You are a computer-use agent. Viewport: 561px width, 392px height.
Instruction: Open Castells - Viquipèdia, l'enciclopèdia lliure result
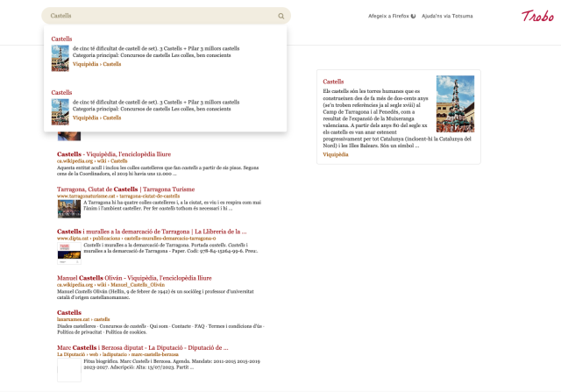coord(114,154)
